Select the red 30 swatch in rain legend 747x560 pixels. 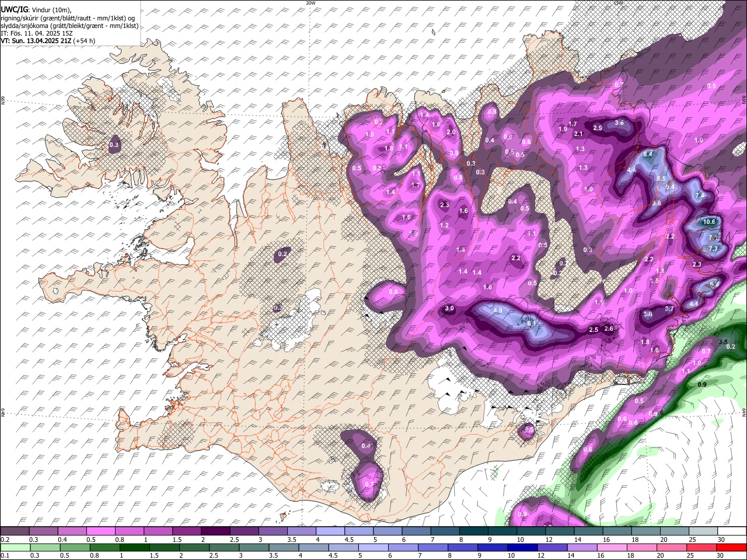(x=731, y=547)
